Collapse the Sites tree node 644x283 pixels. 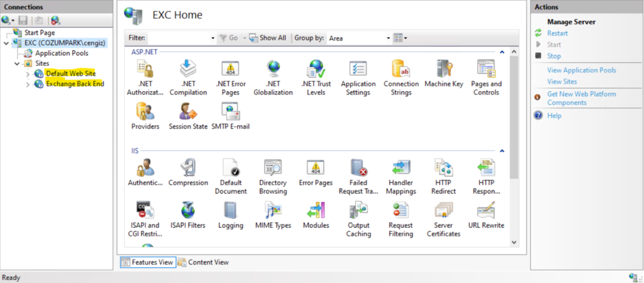pos(17,64)
